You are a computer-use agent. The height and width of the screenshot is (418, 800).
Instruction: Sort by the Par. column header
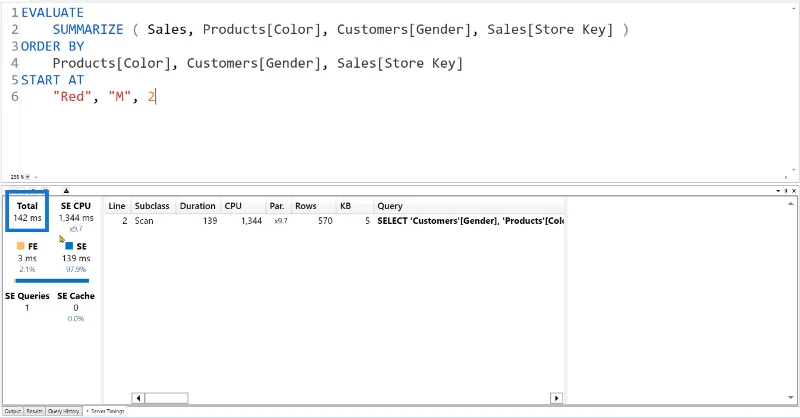(277, 206)
